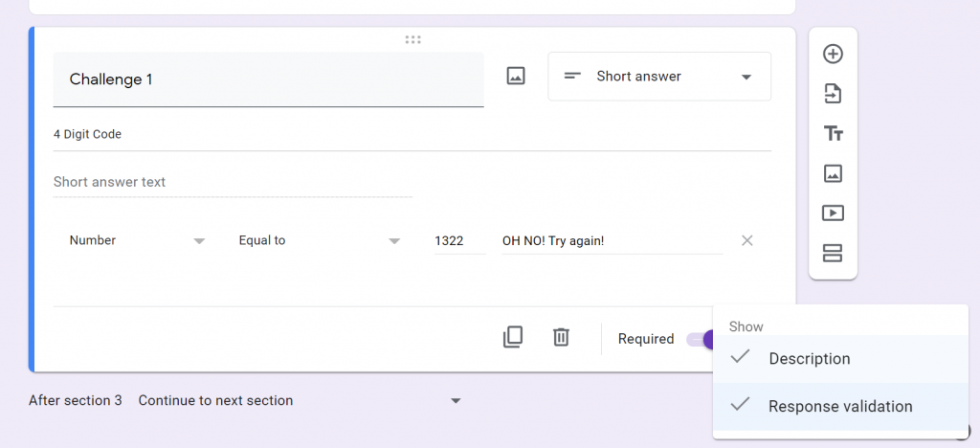The height and width of the screenshot is (448, 980).
Task: Remove validation rule with X icon
Action: tap(746, 240)
